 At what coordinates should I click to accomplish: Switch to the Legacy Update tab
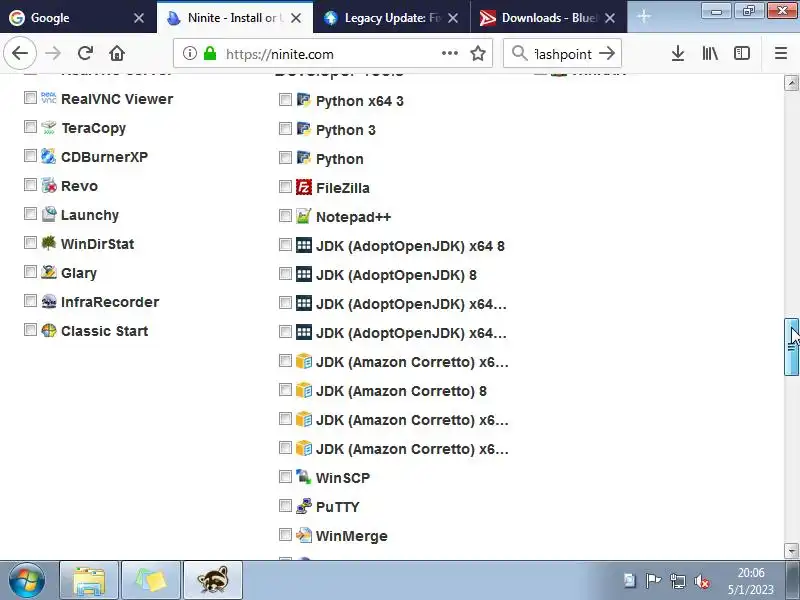391,17
